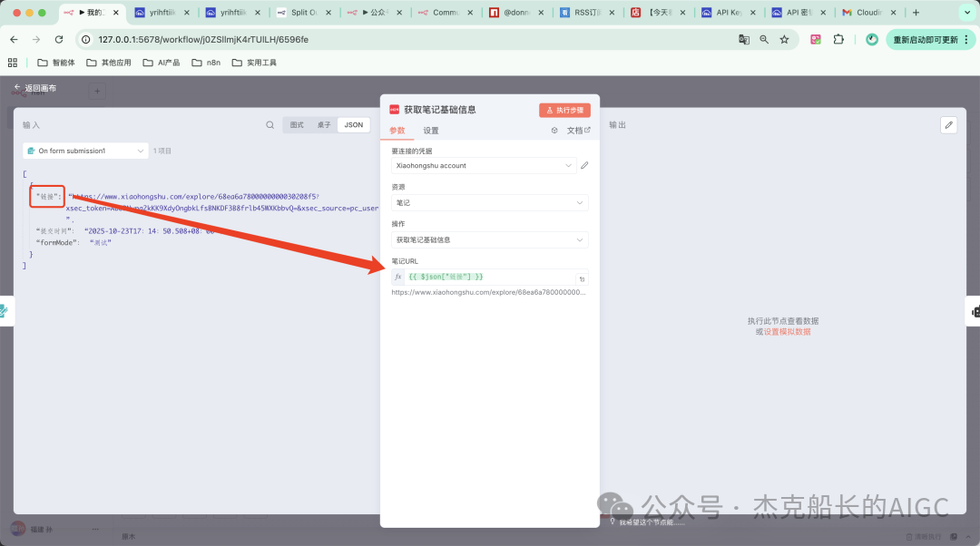The width and height of the screenshot is (980, 546).
Task: Open the 实用工具 bookmark folder
Action: click(x=254, y=63)
